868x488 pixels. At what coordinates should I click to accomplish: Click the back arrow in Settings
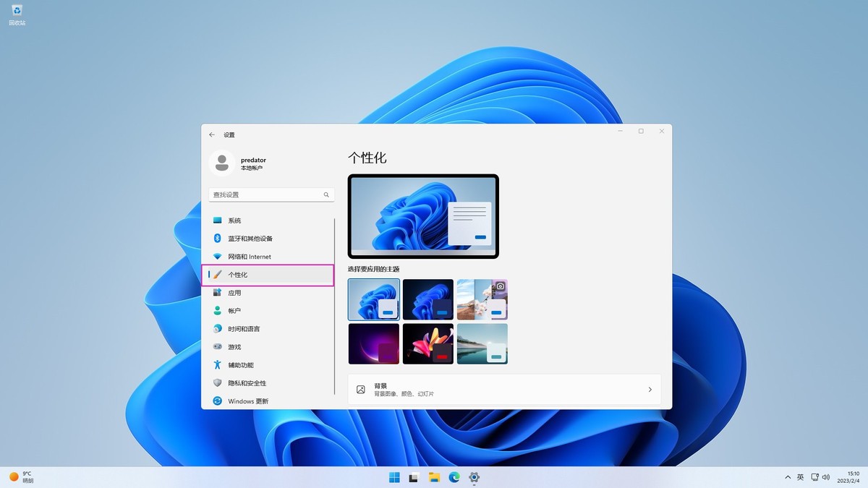pos(211,134)
